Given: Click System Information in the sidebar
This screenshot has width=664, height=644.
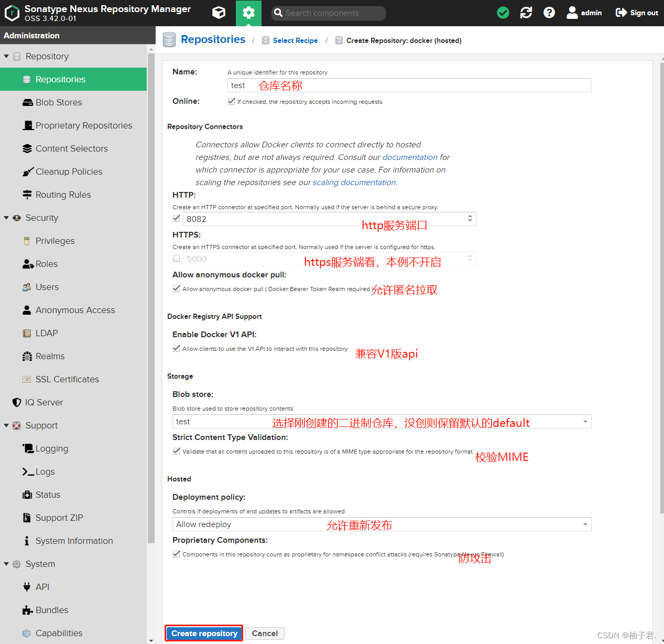Looking at the screenshot, I should (x=74, y=541).
